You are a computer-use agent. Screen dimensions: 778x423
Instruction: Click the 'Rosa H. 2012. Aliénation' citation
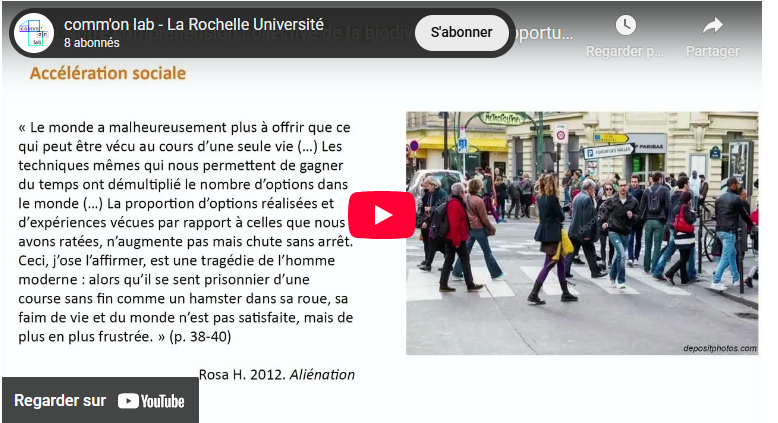click(x=277, y=374)
